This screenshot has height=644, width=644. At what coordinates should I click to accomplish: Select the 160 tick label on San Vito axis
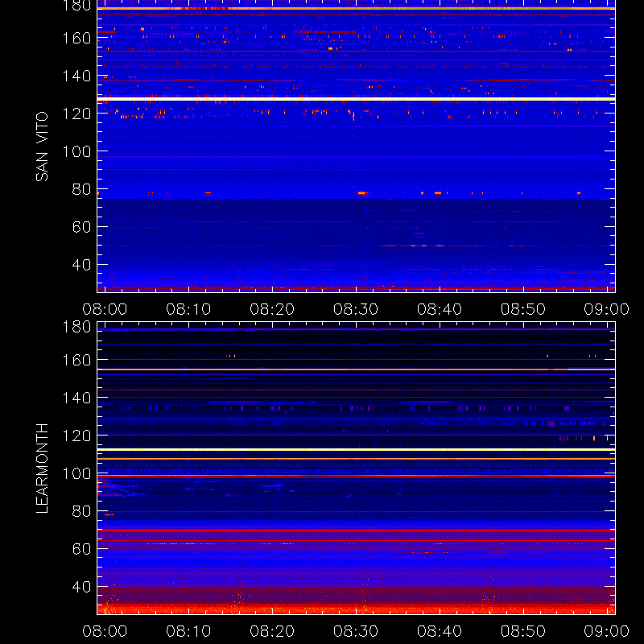76,38
